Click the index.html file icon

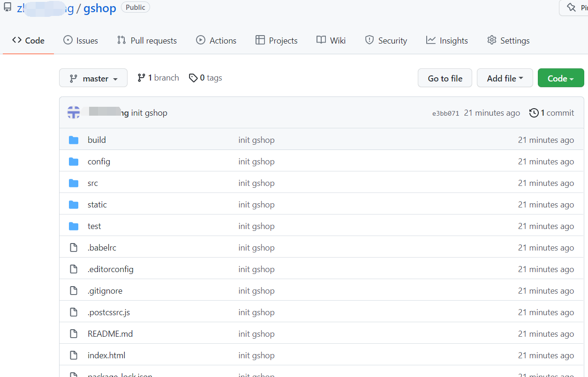(74, 355)
